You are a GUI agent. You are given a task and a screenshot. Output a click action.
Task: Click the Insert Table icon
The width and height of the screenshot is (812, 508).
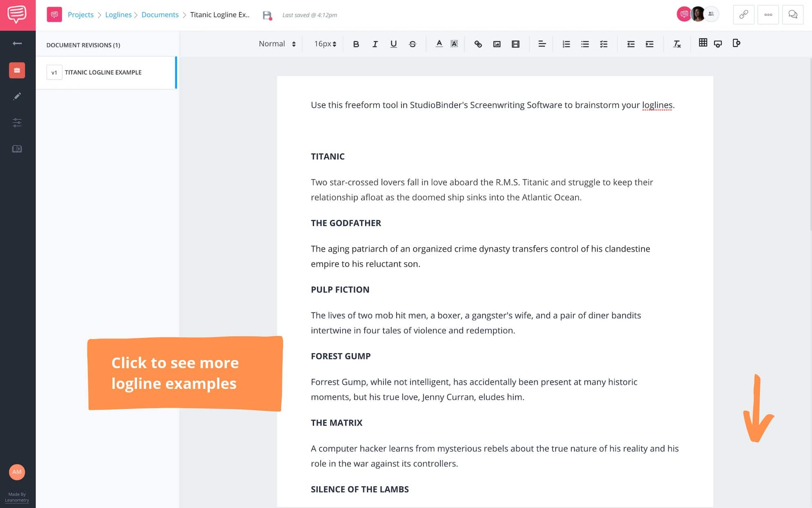(703, 43)
